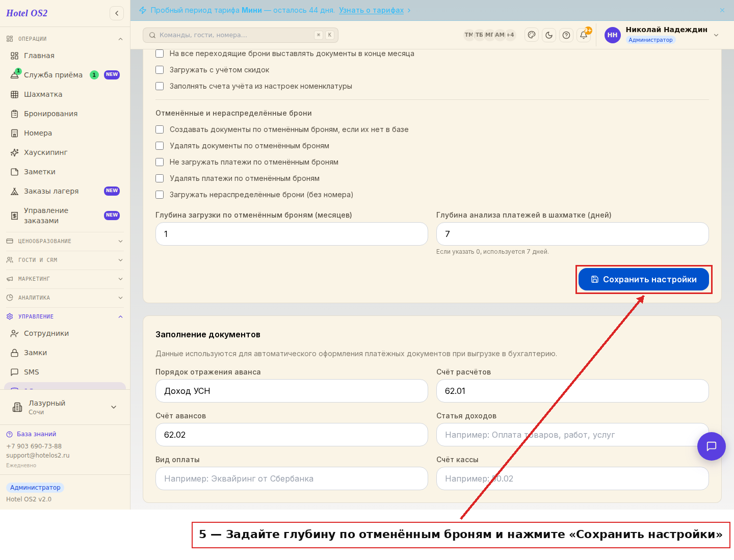Check Заполнять счета учёта из настроек номенклатуры
This screenshot has height=560, width=734.
160,86
